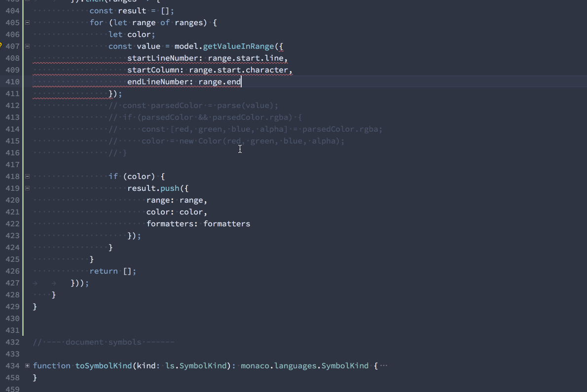This screenshot has height=392, width=587.
Task: Click line number 458 in the gutter
Action: tap(12, 377)
